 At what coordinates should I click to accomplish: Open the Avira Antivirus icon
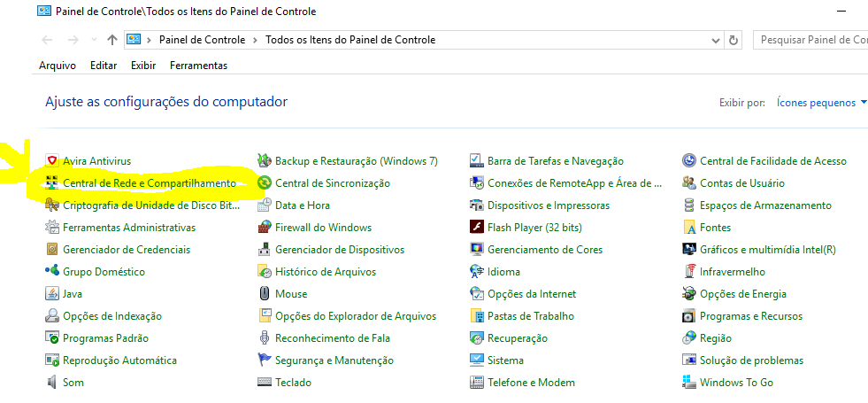click(52, 160)
